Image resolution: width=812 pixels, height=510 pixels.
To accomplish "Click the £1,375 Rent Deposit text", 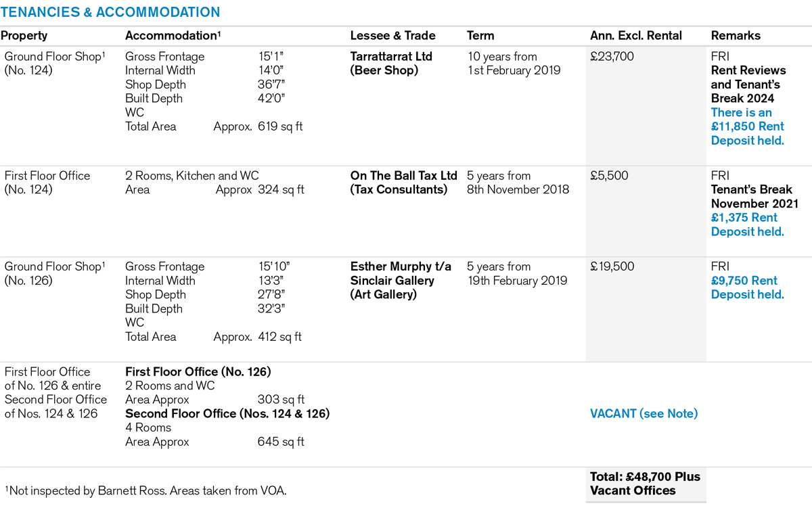I will pos(747,225).
